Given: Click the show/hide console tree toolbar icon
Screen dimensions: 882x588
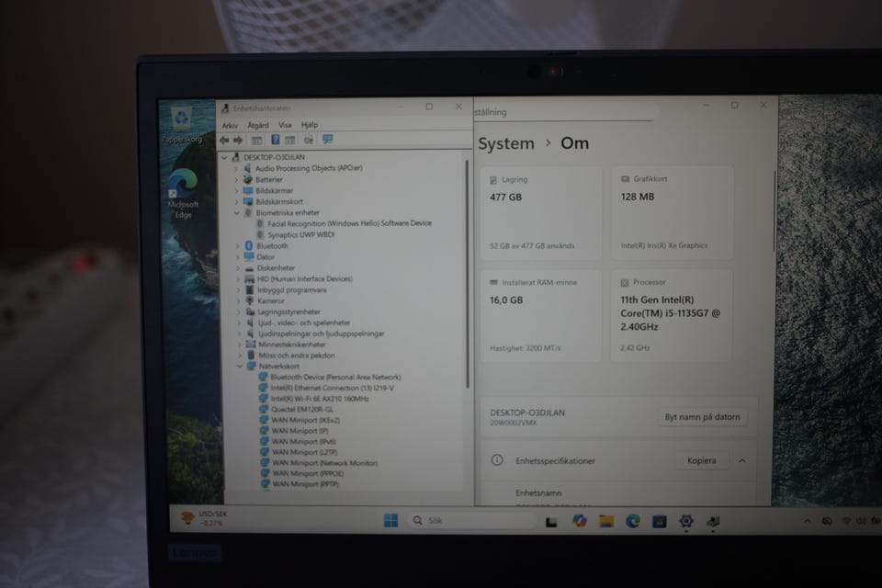Looking at the screenshot, I should coord(256,140).
